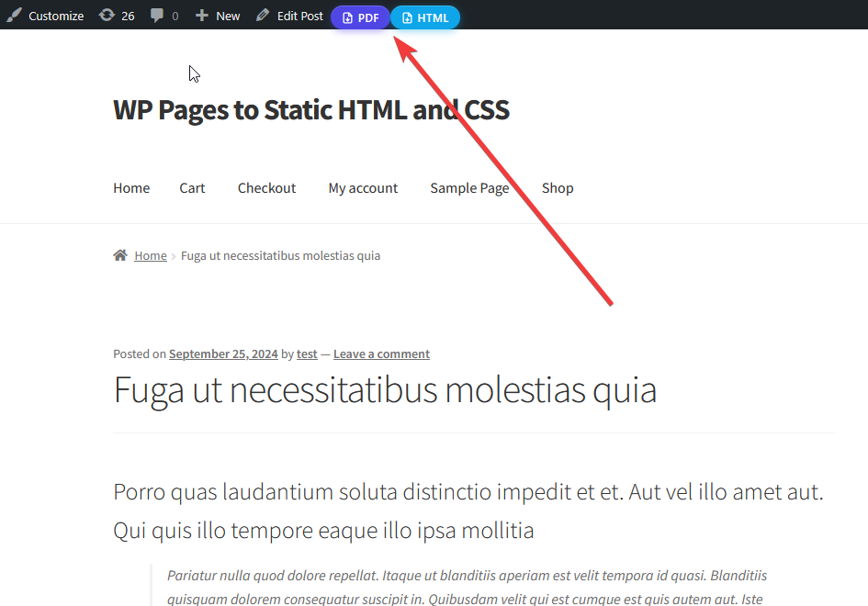Screen dimensions: 868x606
Task: Open the September 25, 2024 date link
Action: [x=223, y=353]
